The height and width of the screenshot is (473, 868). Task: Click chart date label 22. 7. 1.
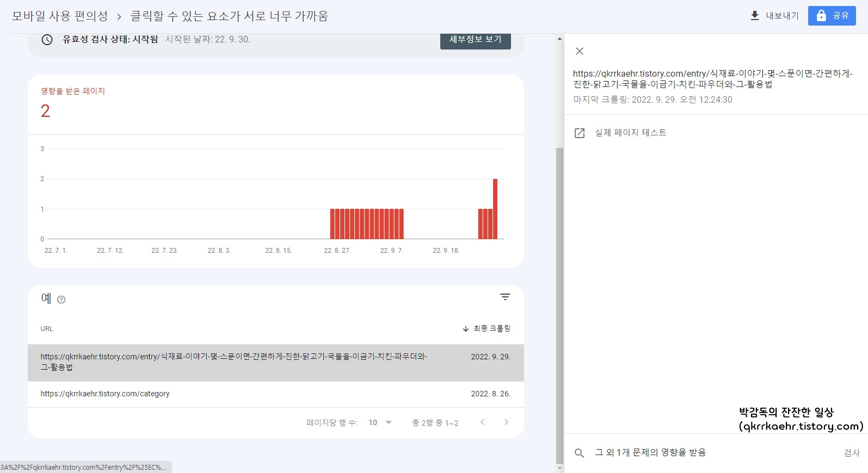click(x=56, y=251)
